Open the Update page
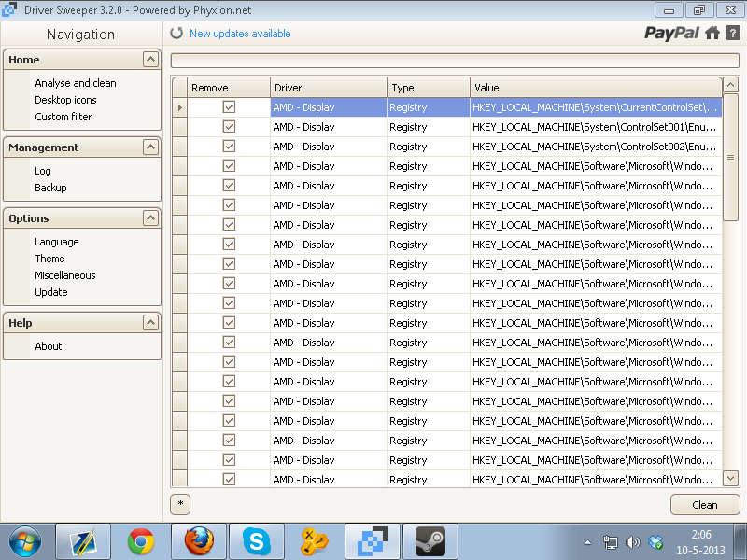 coord(51,292)
